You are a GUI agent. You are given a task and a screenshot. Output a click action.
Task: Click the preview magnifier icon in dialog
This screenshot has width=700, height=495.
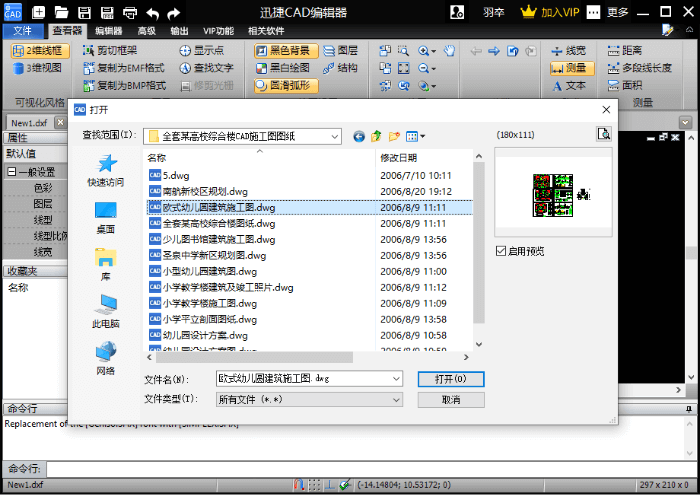coord(604,134)
